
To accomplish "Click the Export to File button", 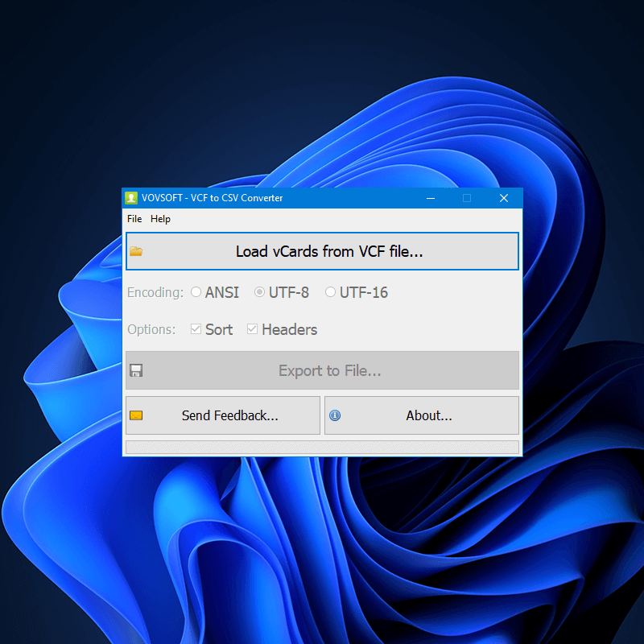I will click(322, 370).
